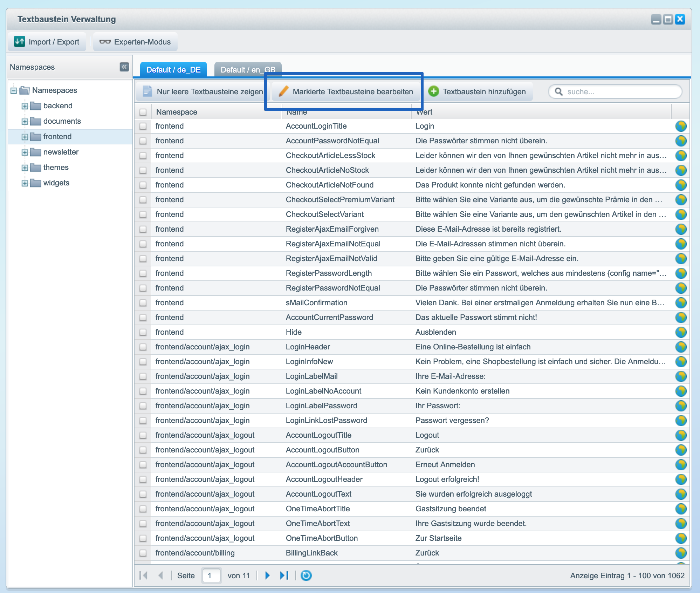Viewport: 700px width, 593px height.
Task: Expand the backend namespace folder
Action: tap(25, 106)
